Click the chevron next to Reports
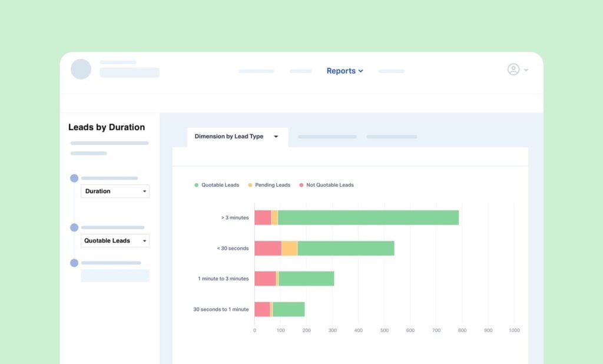Image resolution: width=603 pixels, height=364 pixels. pos(361,71)
